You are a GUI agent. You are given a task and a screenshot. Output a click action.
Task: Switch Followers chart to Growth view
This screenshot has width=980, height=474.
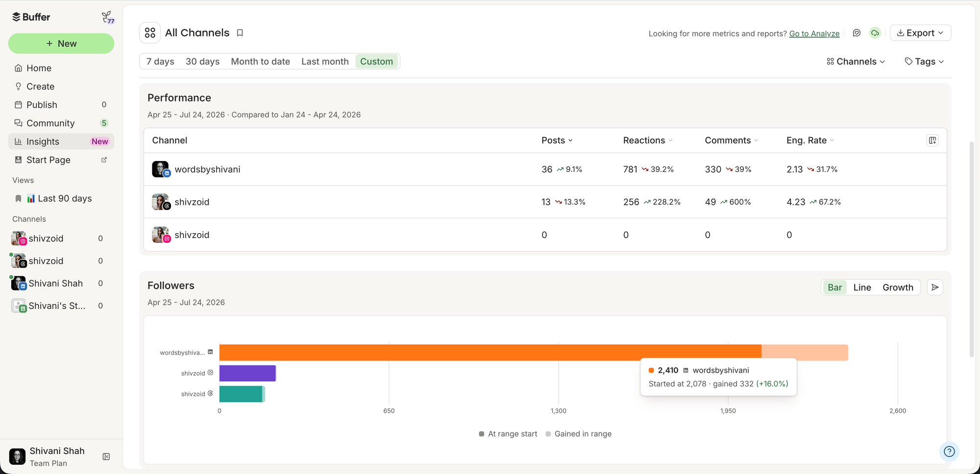tap(898, 287)
